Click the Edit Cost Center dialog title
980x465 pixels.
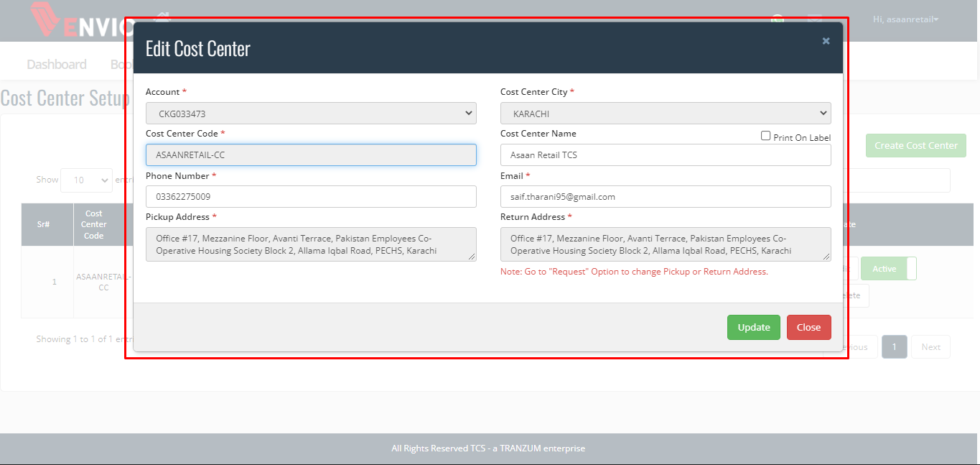[197, 49]
